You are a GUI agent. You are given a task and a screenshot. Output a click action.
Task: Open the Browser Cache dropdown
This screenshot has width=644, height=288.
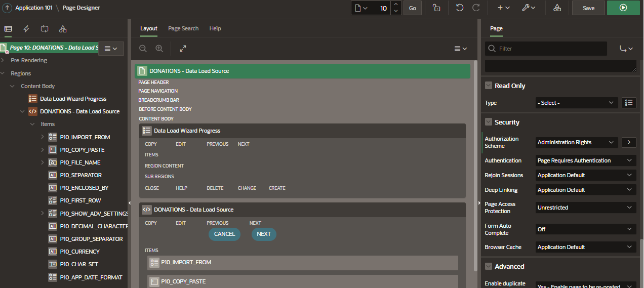pos(586,247)
